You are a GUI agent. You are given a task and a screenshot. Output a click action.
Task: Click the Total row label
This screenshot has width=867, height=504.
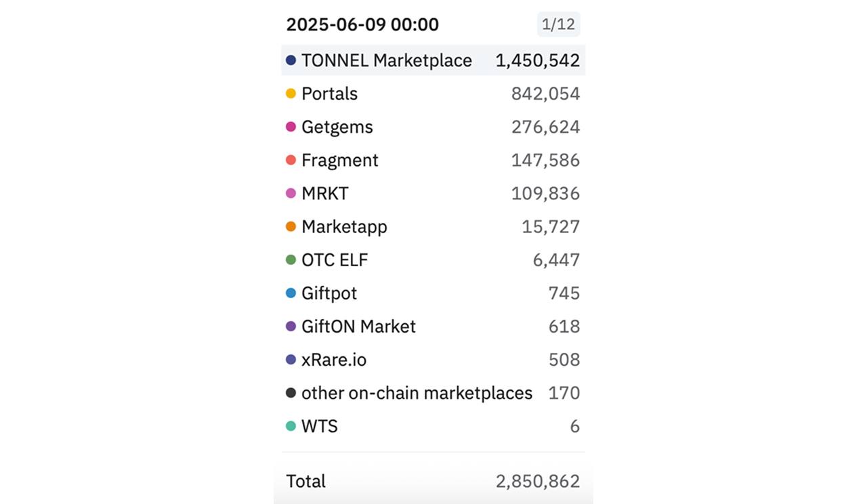point(305,481)
